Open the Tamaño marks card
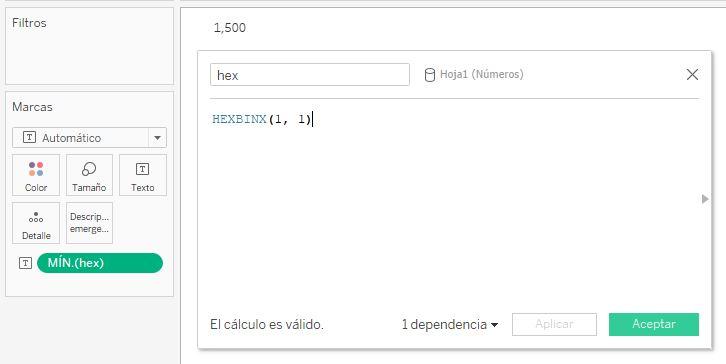Image resolution: width=726 pixels, height=364 pixels. pos(89,175)
